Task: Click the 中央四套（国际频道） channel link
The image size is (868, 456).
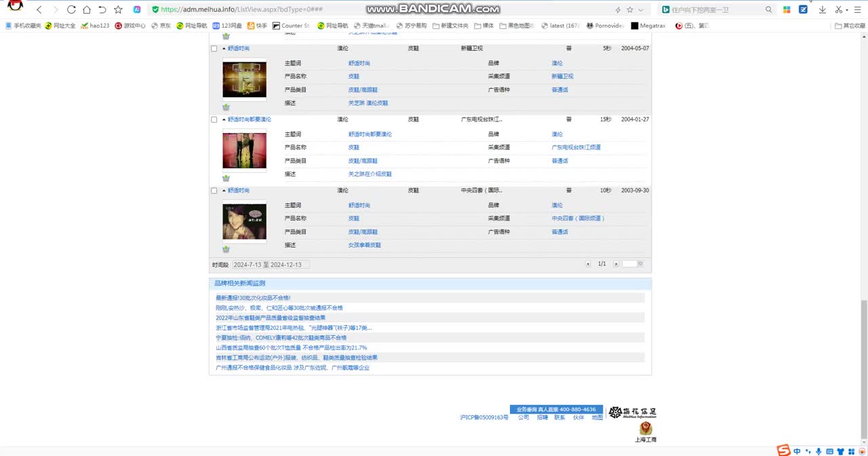Action: [578, 218]
